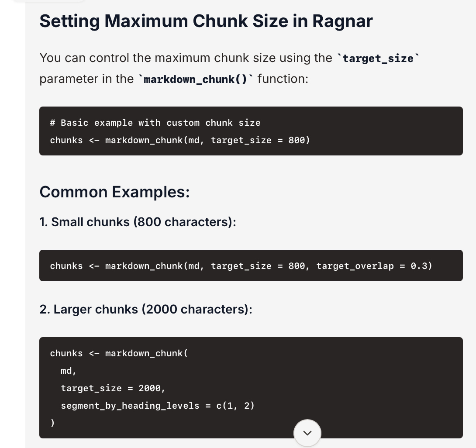476x448 pixels.
Task: Click the code line ending with 'target_size = 800)'
Action: [x=180, y=140]
